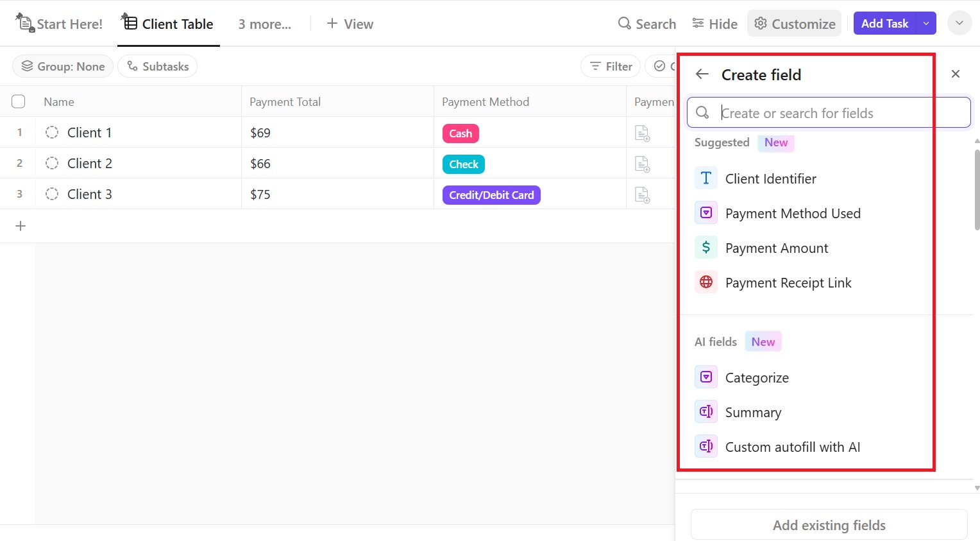Switch to the Start Here! tab
The height and width of the screenshot is (541, 980).
pos(60,24)
